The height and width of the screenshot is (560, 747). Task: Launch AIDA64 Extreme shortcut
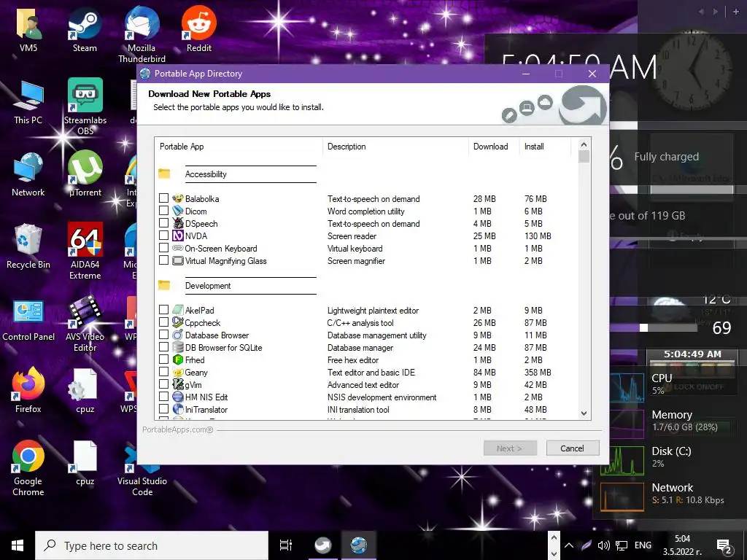(85, 252)
